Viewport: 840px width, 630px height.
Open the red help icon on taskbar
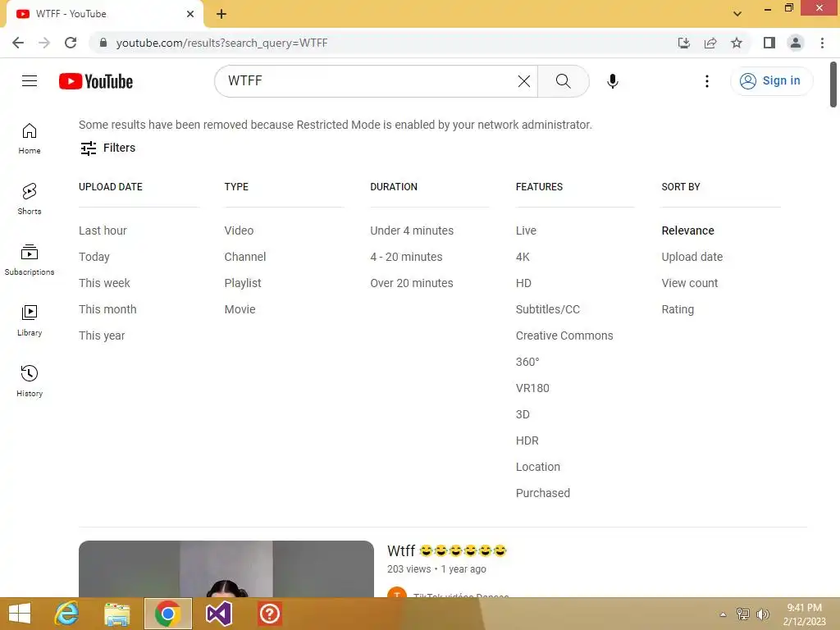pyautogui.click(x=269, y=614)
